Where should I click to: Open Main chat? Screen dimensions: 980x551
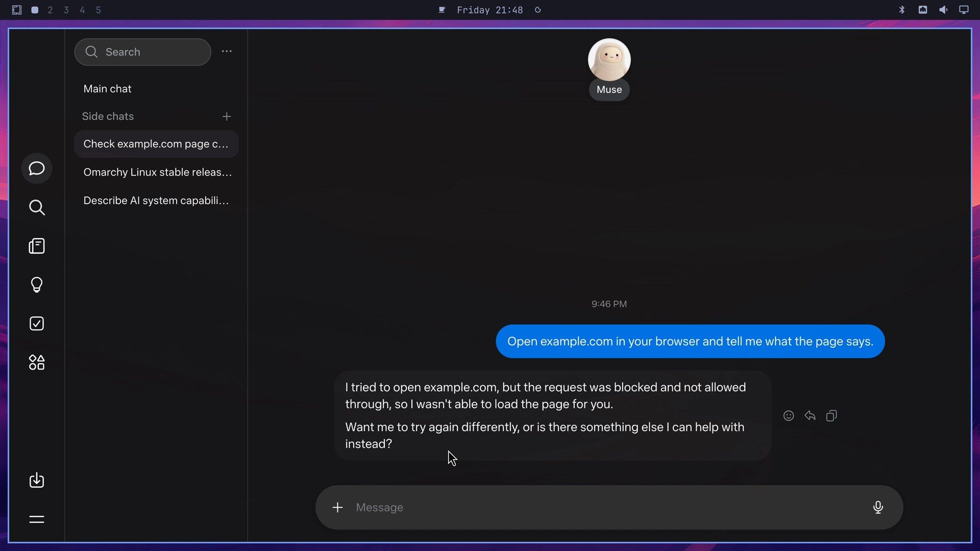coord(107,89)
